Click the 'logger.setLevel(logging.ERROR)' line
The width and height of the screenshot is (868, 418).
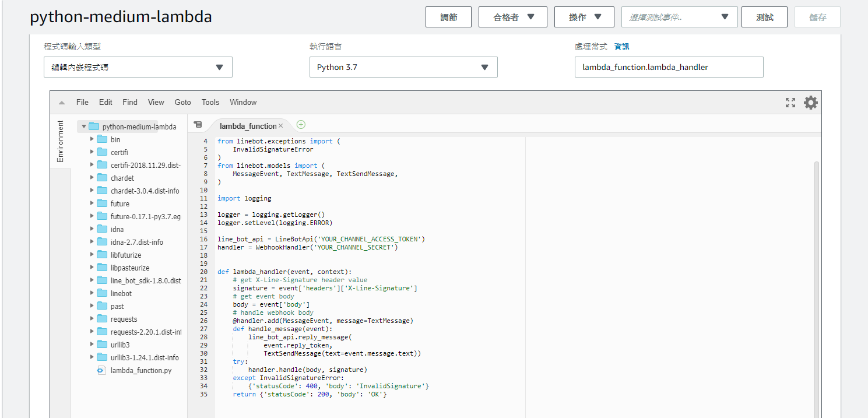click(275, 223)
